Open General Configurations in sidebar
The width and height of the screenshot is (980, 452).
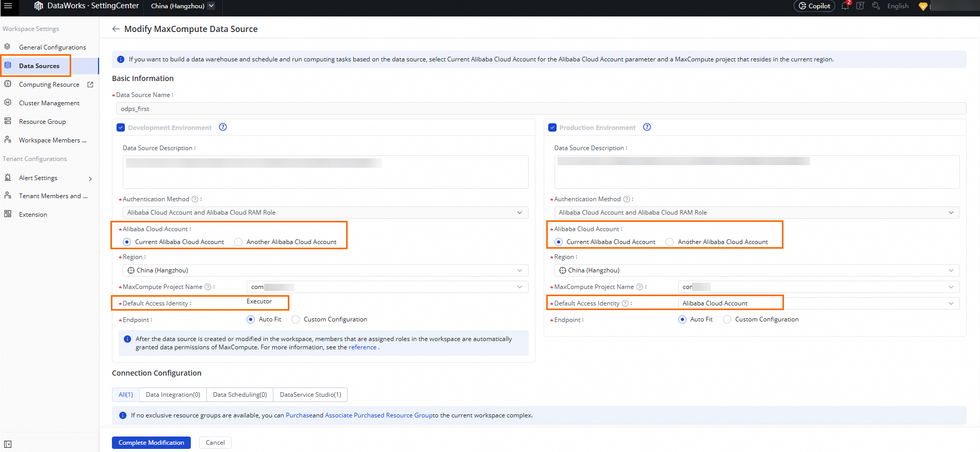point(53,47)
